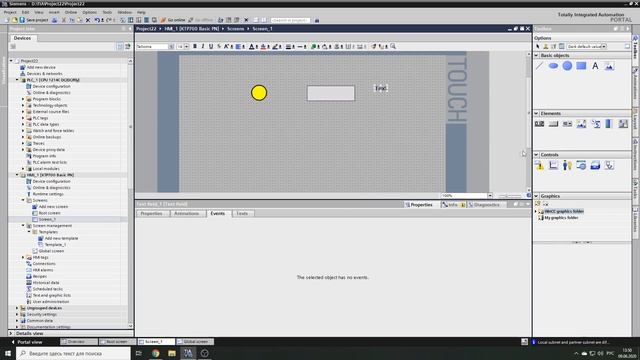Viewport: 640px width, 360px height.
Task: Switch to Portal view
Action: pyautogui.click(x=27, y=342)
